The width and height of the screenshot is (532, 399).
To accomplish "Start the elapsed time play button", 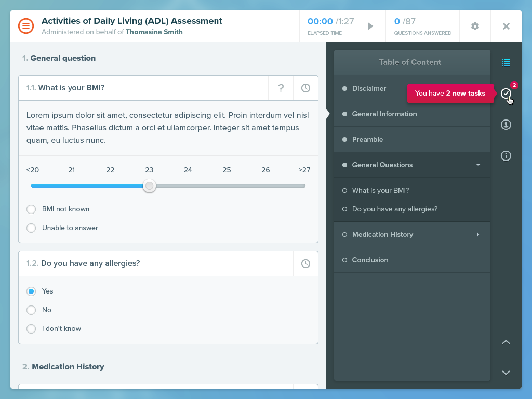I will 370,26.
